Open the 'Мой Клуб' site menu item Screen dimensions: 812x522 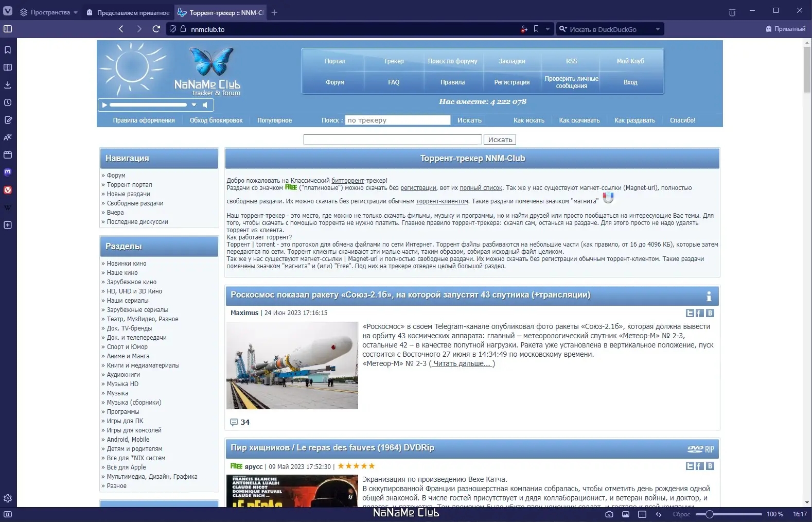[630, 61]
